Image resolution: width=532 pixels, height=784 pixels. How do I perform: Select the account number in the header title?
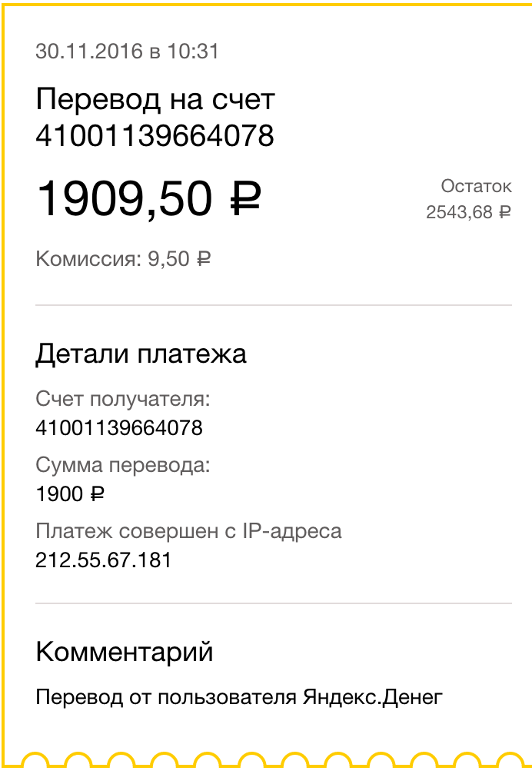pos(155,136)
